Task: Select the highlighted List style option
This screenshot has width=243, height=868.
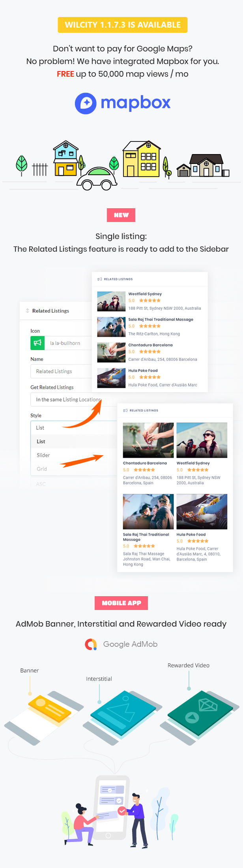Action: point(41,441)
